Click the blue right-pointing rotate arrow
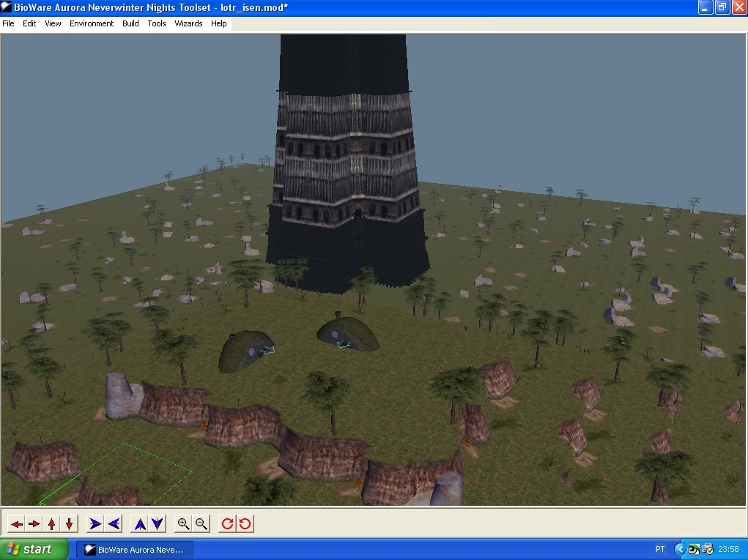The image size is (748, 560). [95, 523]
